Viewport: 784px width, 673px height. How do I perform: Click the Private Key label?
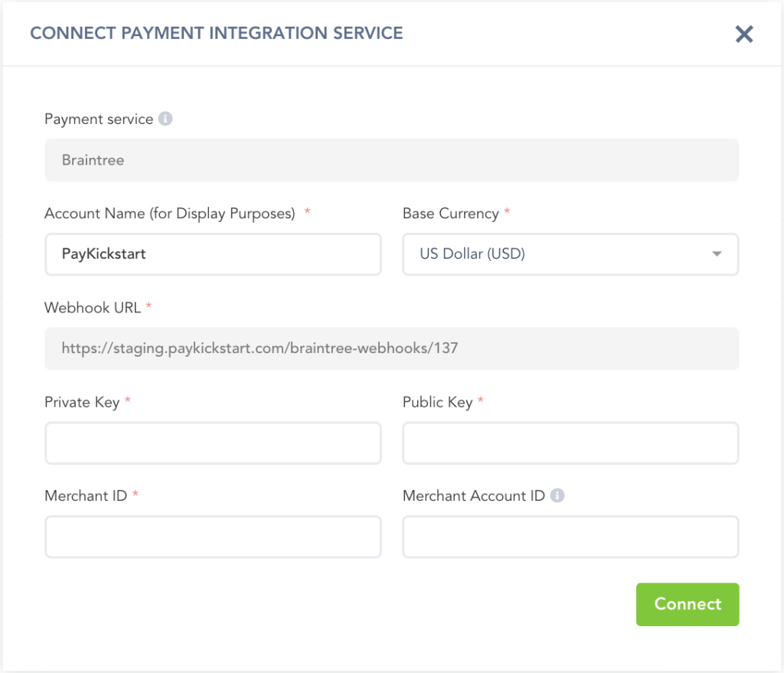click(x=82, y=402)
